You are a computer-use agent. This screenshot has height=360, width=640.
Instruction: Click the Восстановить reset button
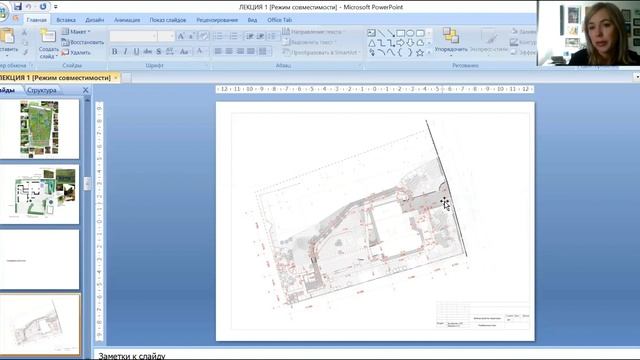(x=83, y=42)
